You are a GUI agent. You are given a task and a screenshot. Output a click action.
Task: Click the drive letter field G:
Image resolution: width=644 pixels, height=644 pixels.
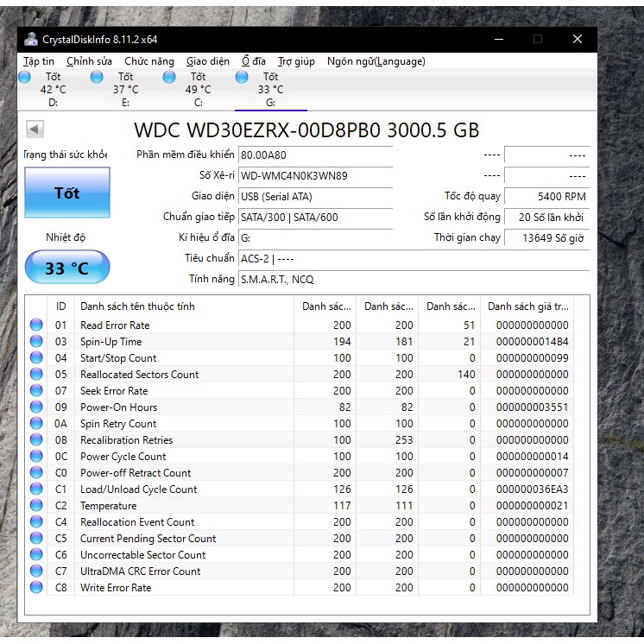coord(315,237)
